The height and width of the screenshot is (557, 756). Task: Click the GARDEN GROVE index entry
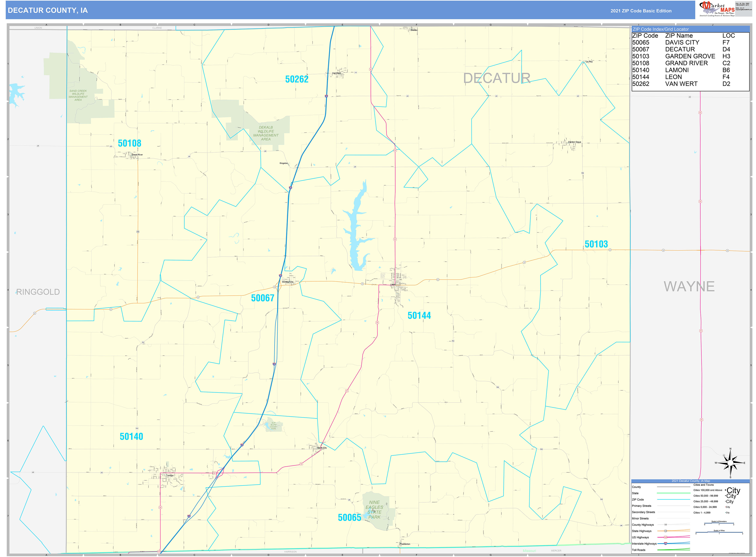click(x=690, y=56)
